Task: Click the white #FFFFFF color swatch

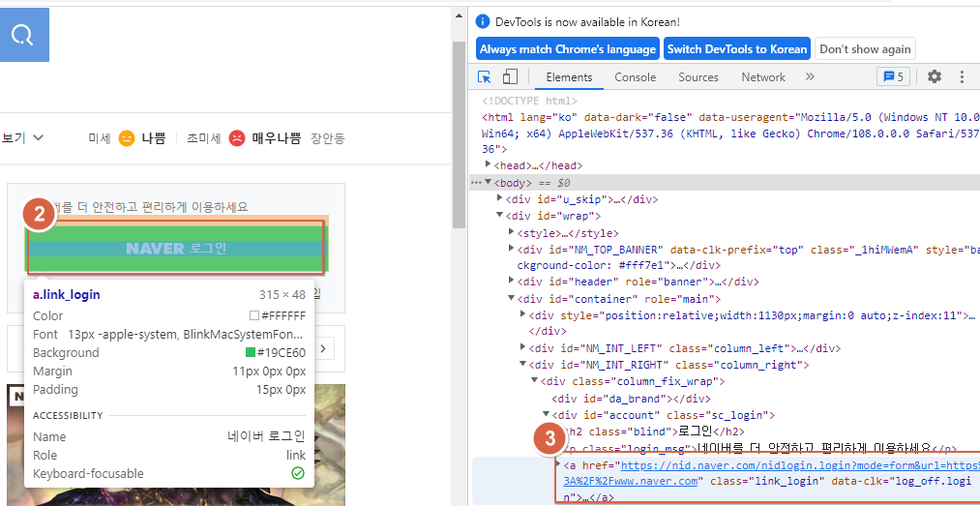Action: point(254,315)
